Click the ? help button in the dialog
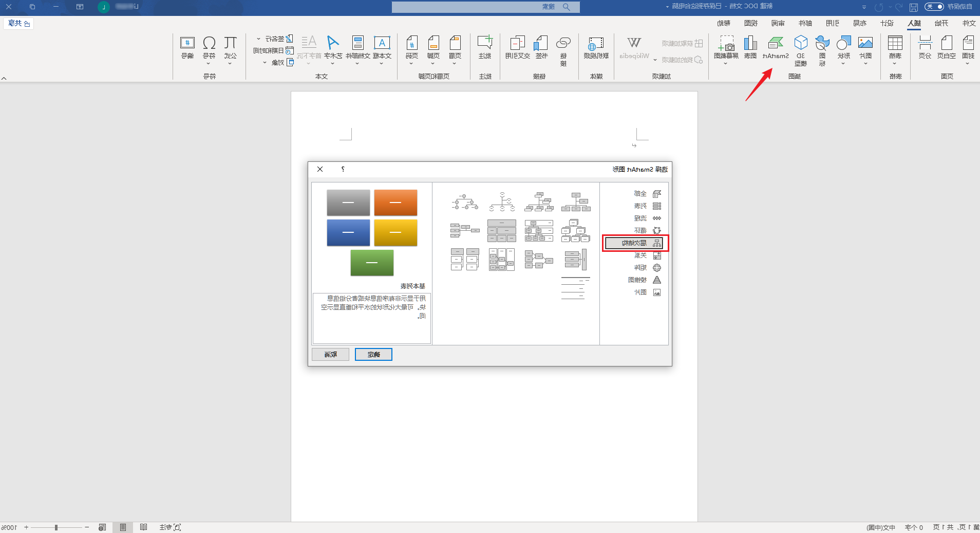This screenshot has height=533, width=980. click(343, 169)
